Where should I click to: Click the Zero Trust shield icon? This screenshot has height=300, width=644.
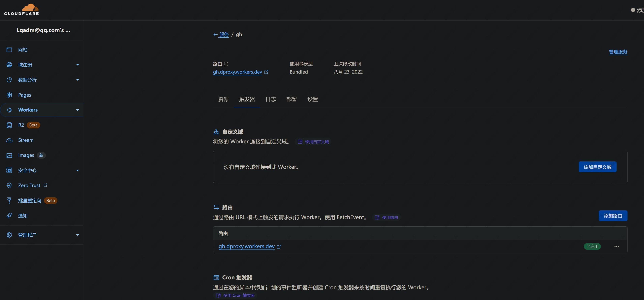(x=9, y=185)
